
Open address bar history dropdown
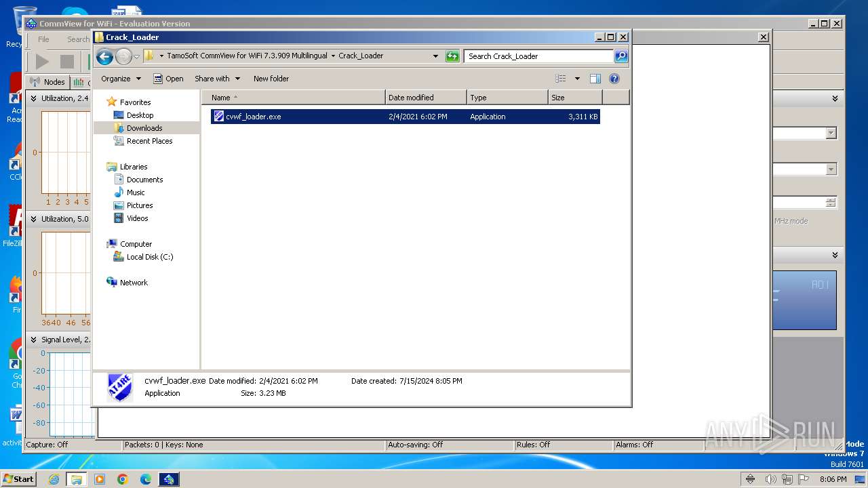[435, 56]
